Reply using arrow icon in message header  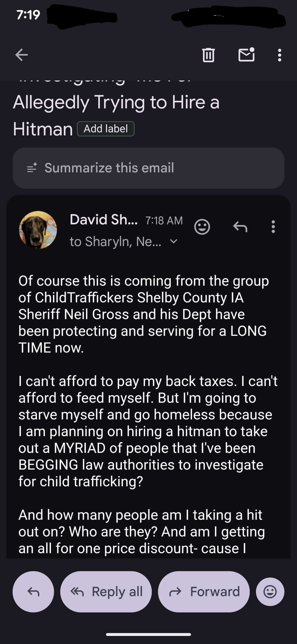click(x=240, y=227)
